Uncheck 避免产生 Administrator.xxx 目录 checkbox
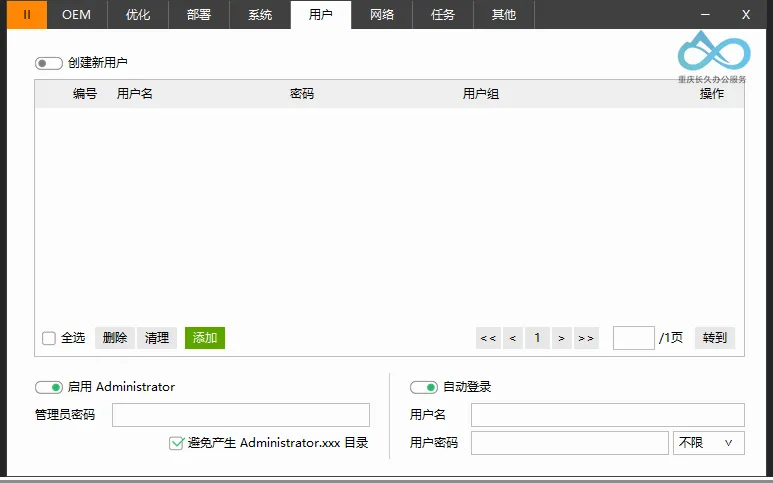Image resolution: width=773 pixels, height=483 pixels. tap(176, 443)
